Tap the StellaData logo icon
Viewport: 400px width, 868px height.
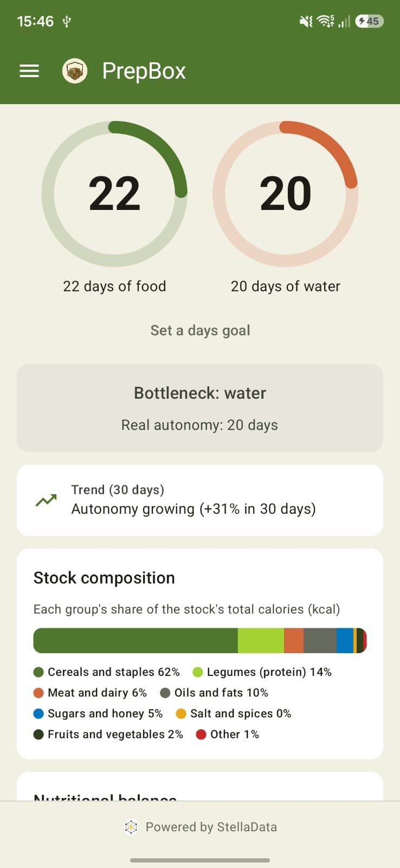click(131, 827)
